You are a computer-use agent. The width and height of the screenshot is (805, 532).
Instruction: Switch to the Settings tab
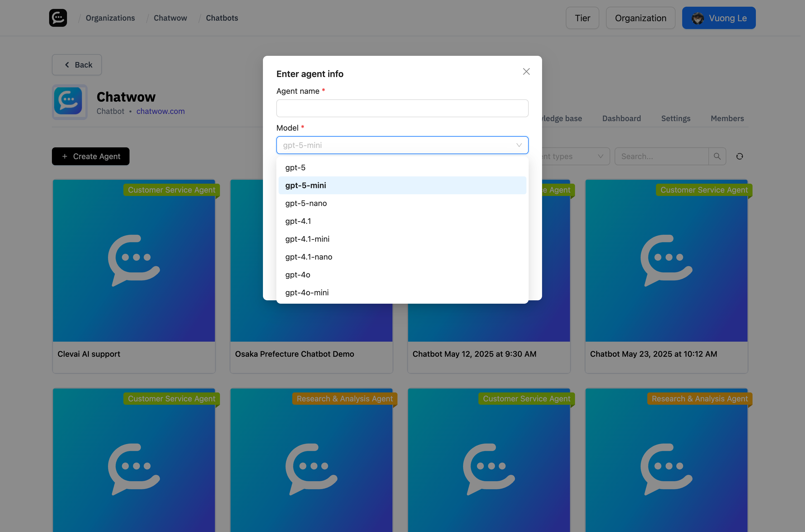pos(675,118)
